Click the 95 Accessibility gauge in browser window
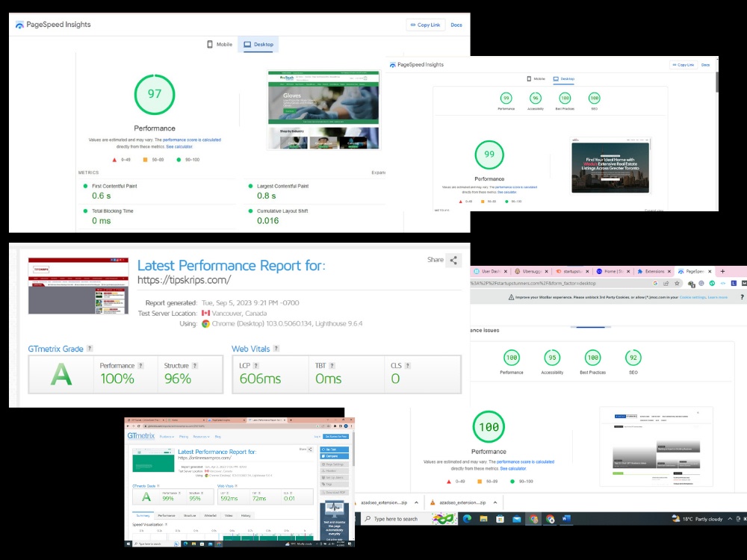Screen dimensions: 747x560 click(552, 357)
